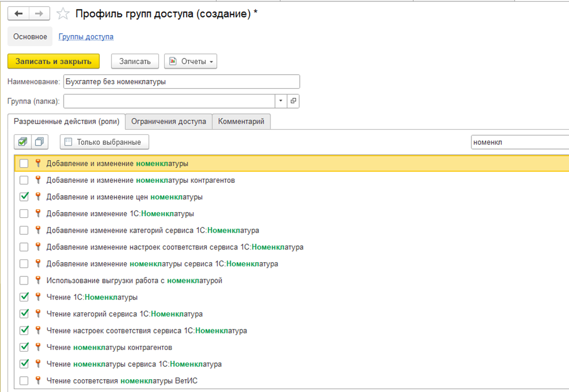The image size is (569, 392).
Task: Toggle Только выбранные filter button
Action: 105,142
